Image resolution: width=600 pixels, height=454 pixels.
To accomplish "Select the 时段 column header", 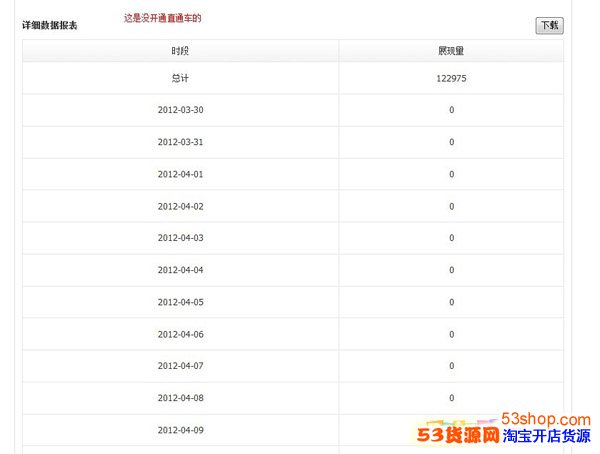I will (180, 51).
